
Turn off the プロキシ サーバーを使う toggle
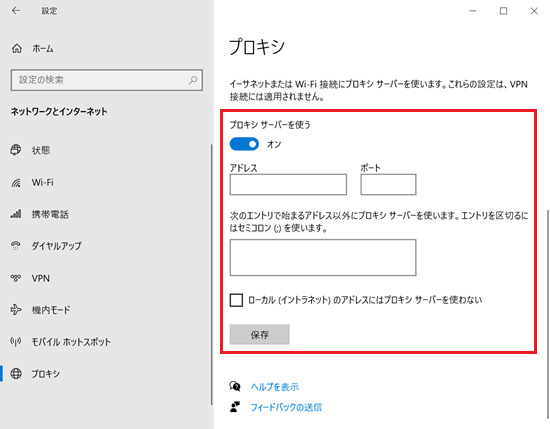244,144
